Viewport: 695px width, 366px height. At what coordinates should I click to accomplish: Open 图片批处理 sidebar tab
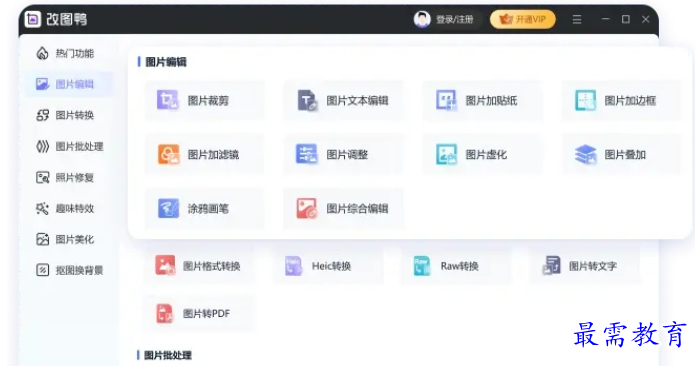pyautogui.click(x=70, y=147)
